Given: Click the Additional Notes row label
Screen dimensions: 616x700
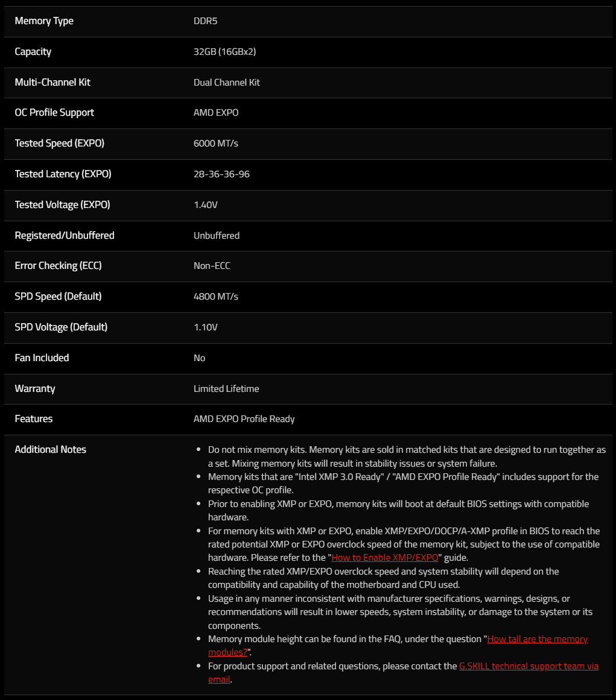Looking at the screenshot, I should point(51,450).
